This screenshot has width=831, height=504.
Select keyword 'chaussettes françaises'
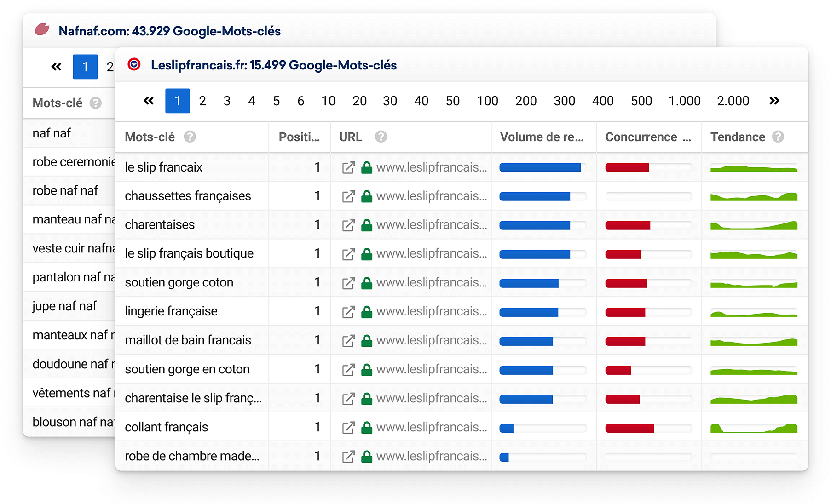point(188,196)
